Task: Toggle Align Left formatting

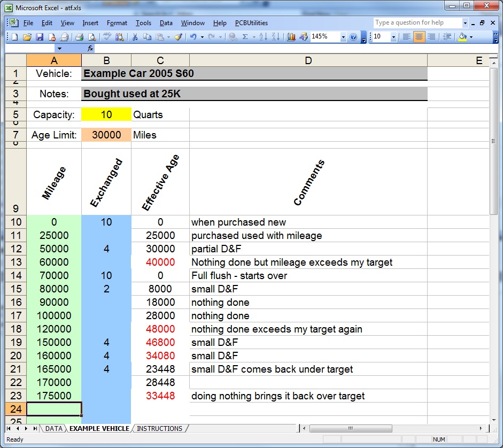Action: [x=407, y=37]
